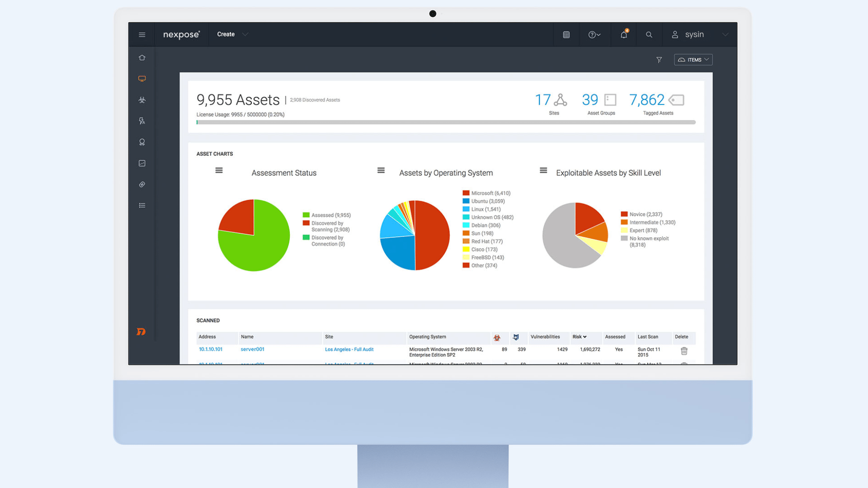Toggle Expert (878) legend entry
The image size is (868, 488).
pyautogui.click(x=639, y=230)
